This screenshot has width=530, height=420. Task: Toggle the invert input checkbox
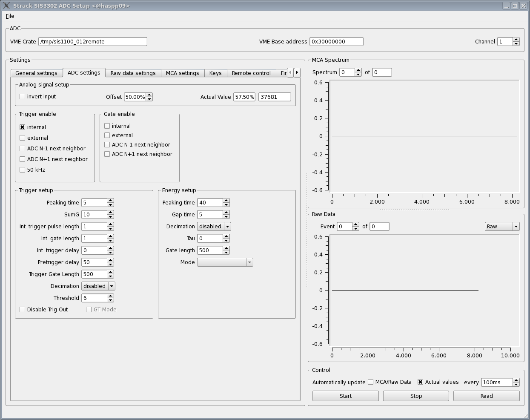pyautogui.click(x=22, y=97)
